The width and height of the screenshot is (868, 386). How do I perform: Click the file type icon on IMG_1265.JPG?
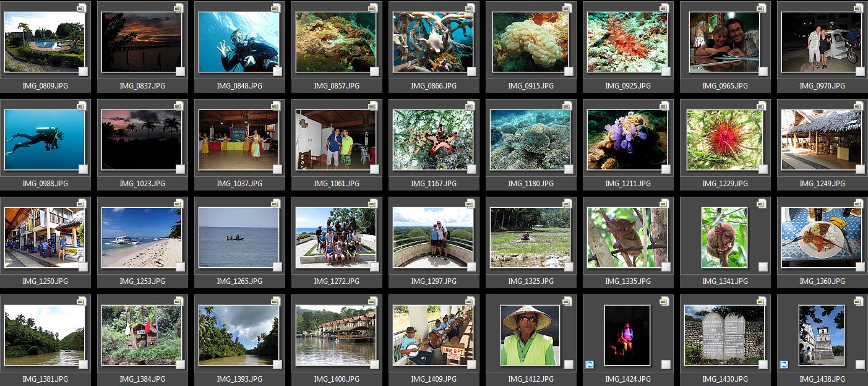(x=276, y=204)
